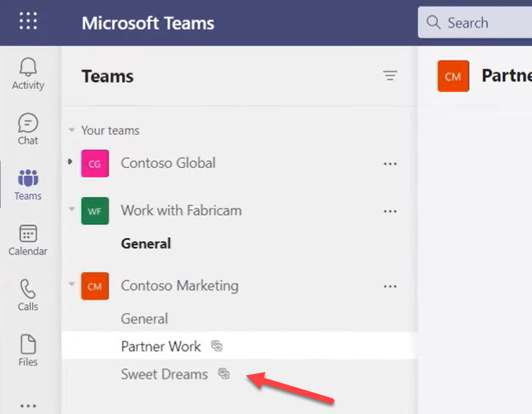Open the Calls section
The image size is (532, 414).
tap(27, 295)
